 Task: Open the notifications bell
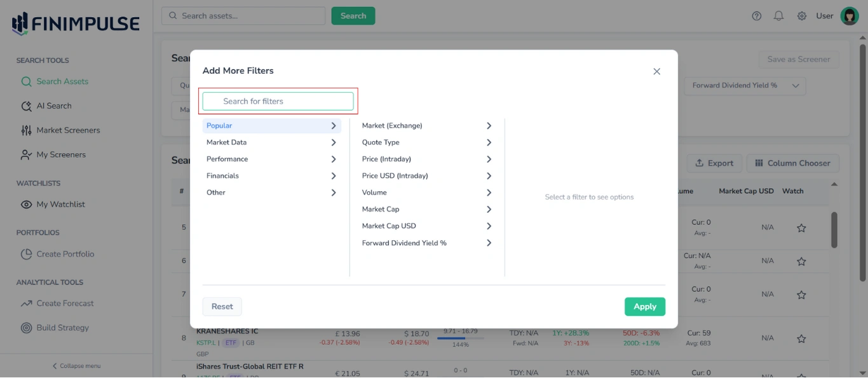778,15
